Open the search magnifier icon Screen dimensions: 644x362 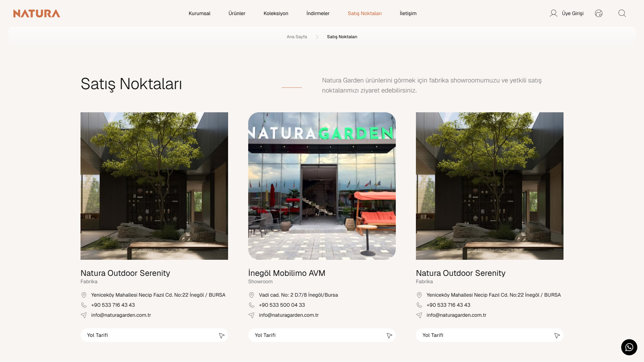point(622,13)
